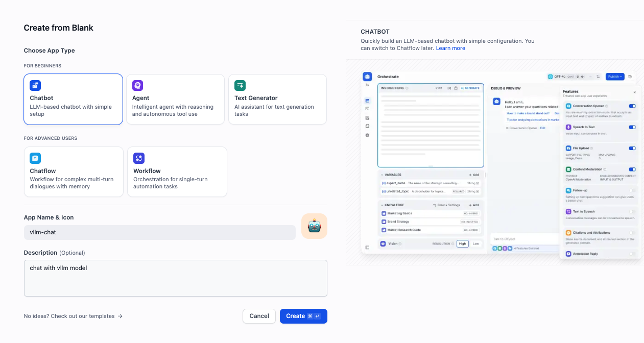Viewport: 644px width, 343px height.
Task: Open the Publish menu in the preview
Action: 615,76
